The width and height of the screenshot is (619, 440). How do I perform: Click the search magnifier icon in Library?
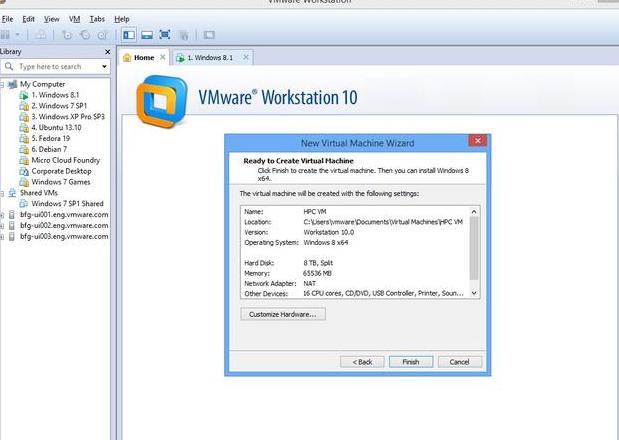[9, 66]
